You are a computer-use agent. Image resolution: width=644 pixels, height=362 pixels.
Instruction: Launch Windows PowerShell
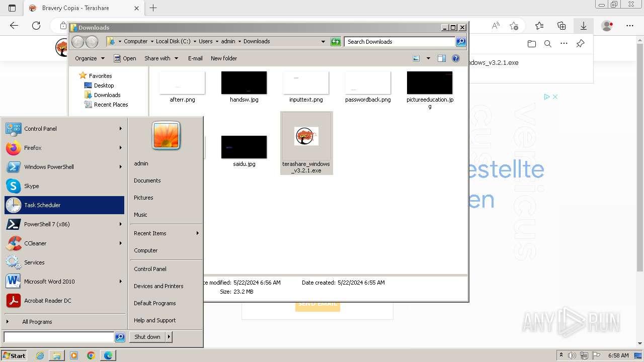64,167
